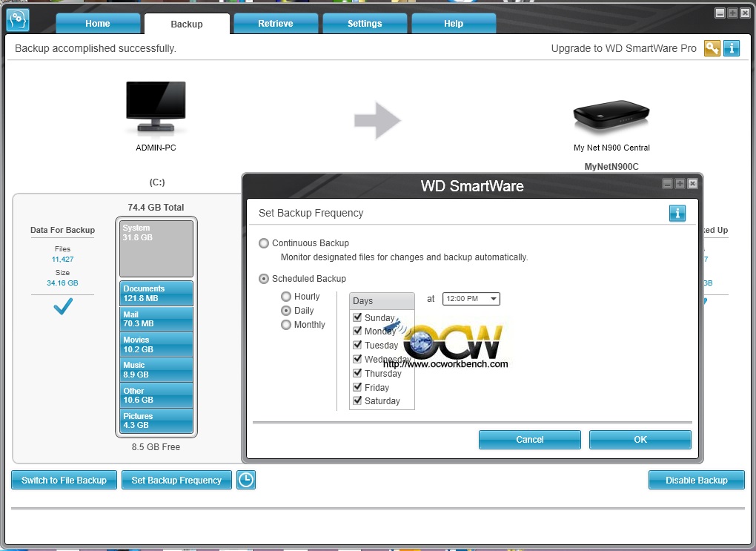Click the MyNetN900C device name

(611, 166)
